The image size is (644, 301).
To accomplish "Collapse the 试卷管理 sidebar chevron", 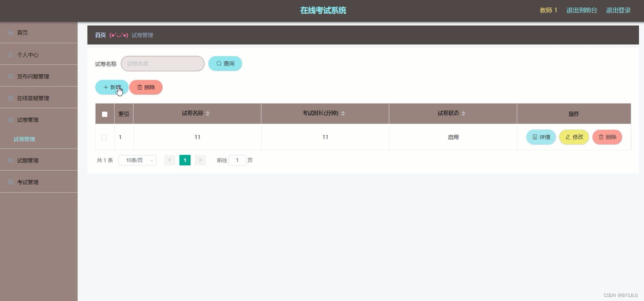I will pyautogui.click(x=68, y=119).
